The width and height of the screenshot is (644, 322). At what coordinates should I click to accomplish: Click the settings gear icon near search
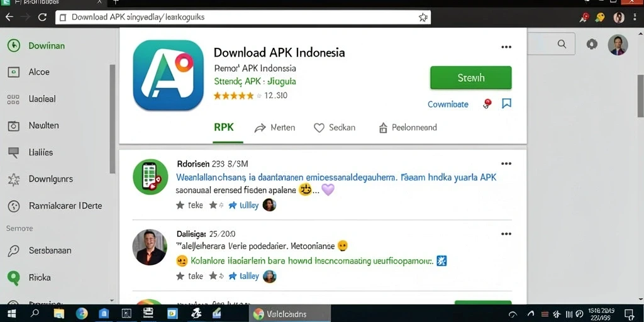tap(592, 44)
